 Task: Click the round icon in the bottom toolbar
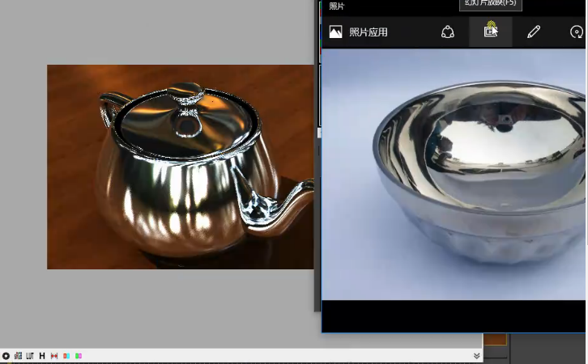click(x=6, y=356)
